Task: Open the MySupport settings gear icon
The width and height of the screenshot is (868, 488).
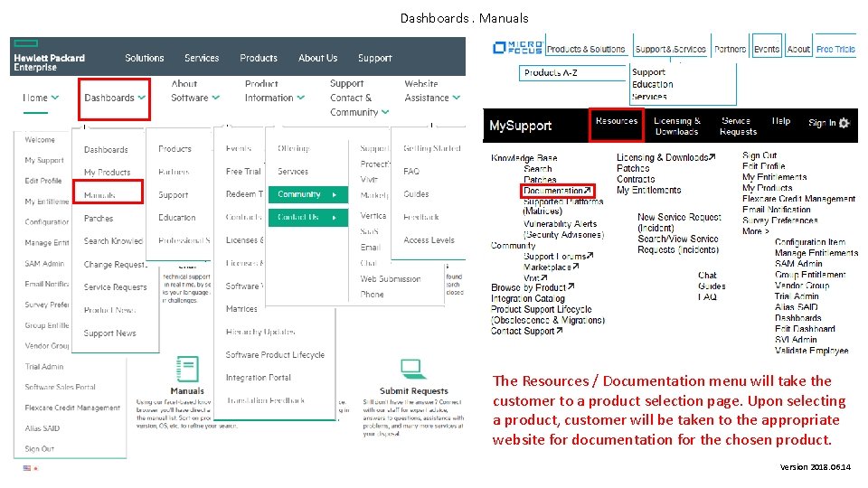Action: (844, 123)
